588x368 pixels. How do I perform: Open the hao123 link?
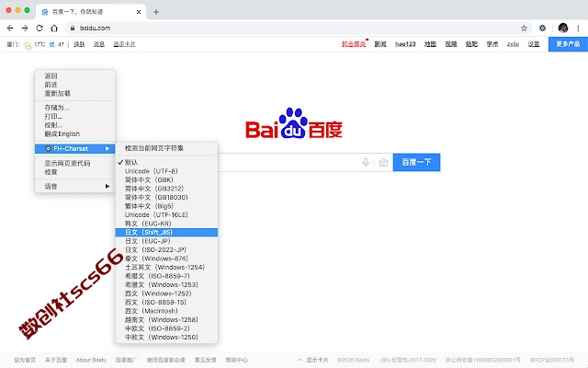point(405,44)
